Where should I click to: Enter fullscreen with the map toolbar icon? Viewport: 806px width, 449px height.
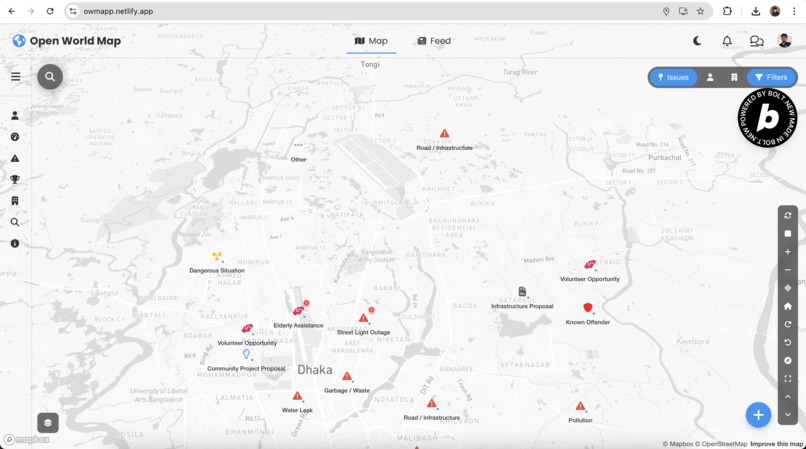click(x=787, y=379)
